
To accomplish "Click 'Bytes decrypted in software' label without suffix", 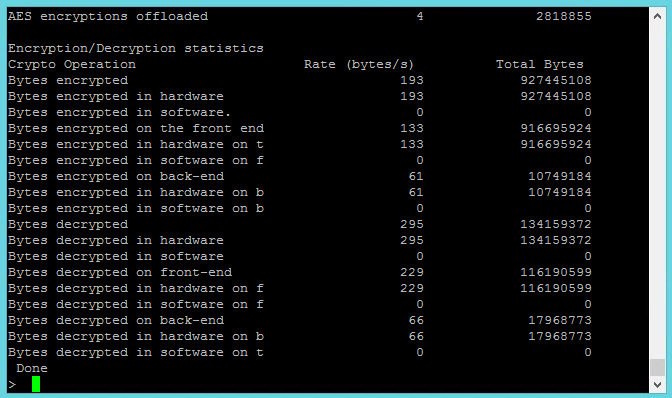I will click(116, 256).
